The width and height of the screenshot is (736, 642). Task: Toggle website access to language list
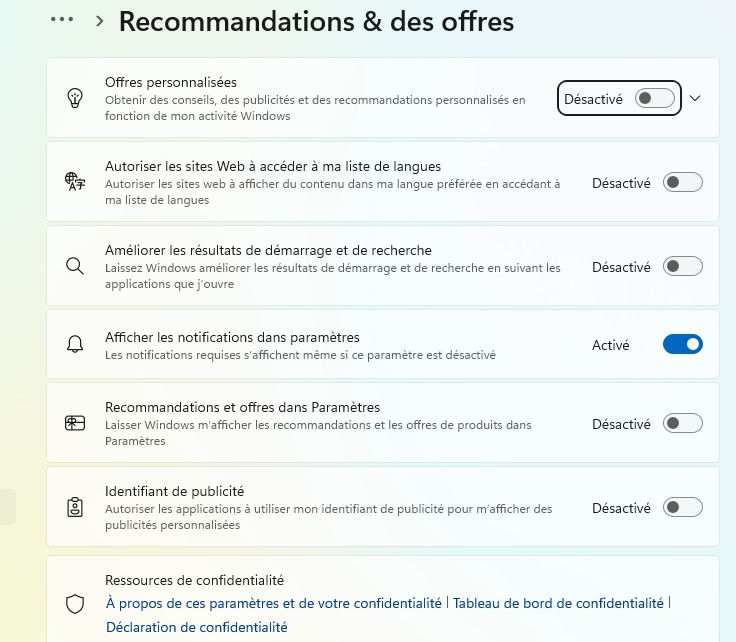coord(682,182)
